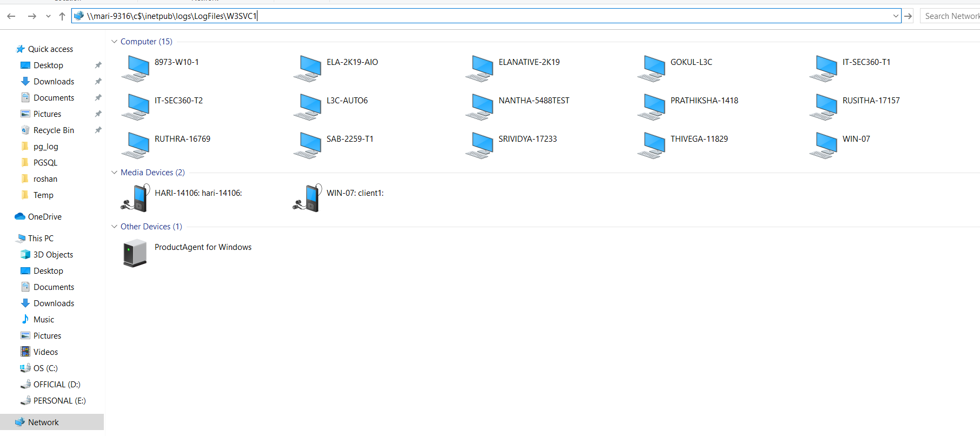980x436 pixels.
Task: Open recent locations dropdown arrow
Action: click(x=48, y=16)
